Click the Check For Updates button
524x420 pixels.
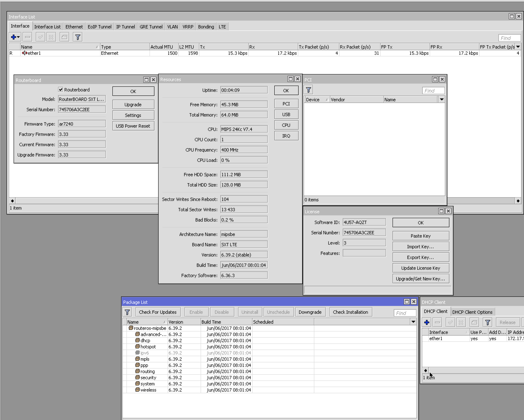(158, 312)
